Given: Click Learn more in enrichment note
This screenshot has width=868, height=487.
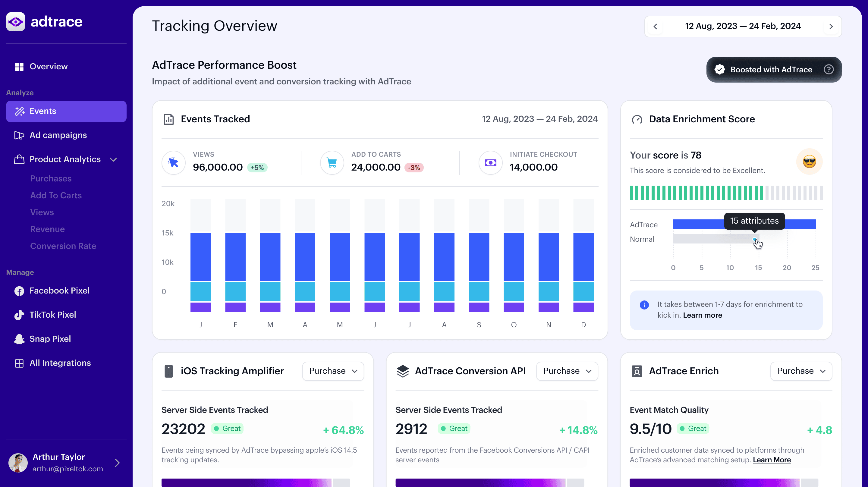Looking at the screenshot, I should (x=703, y=316).
